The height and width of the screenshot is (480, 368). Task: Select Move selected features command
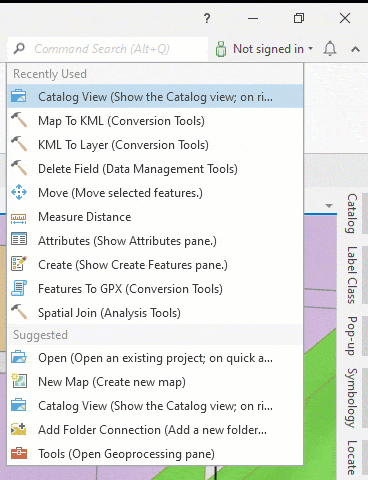click(155, 193)
